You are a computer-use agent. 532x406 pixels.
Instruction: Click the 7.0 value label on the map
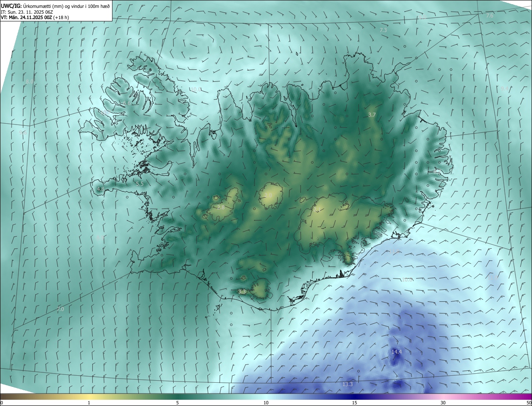point(60,309)
